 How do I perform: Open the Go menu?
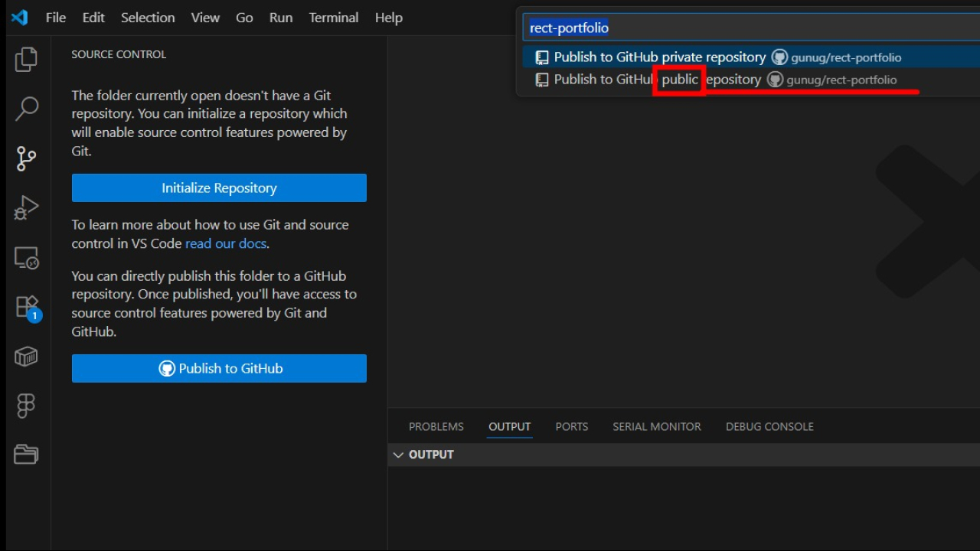coord(244,18)
